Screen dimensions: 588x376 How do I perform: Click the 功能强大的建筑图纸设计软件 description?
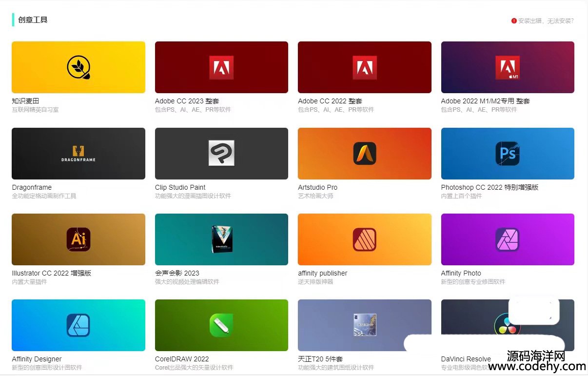pyautogui.click(x=336, y=368)
